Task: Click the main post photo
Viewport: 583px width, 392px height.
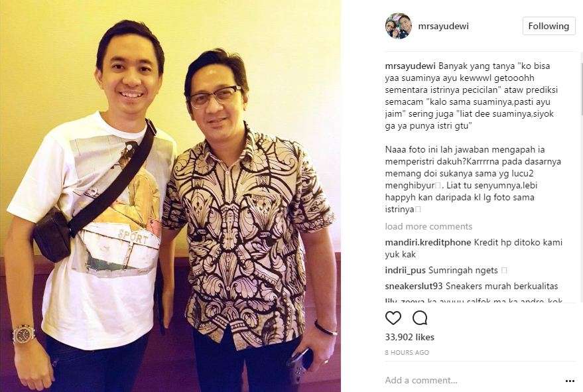Action: (x=170, y=196)
